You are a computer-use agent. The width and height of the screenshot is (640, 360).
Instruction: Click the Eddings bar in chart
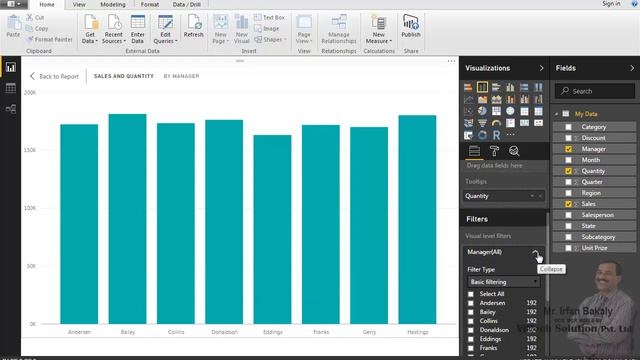pyautogui.click(x=272, y=229)
